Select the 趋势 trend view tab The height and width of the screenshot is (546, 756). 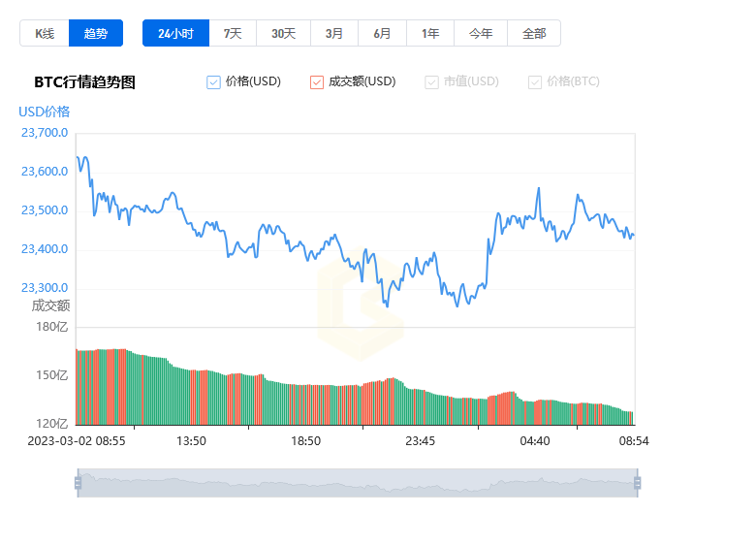click(x=96, y=33)
